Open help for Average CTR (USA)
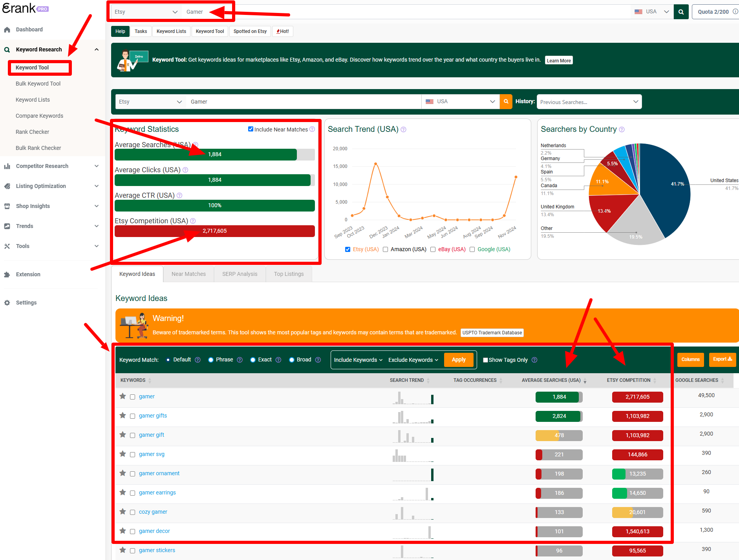 click(x=179, y=195)
